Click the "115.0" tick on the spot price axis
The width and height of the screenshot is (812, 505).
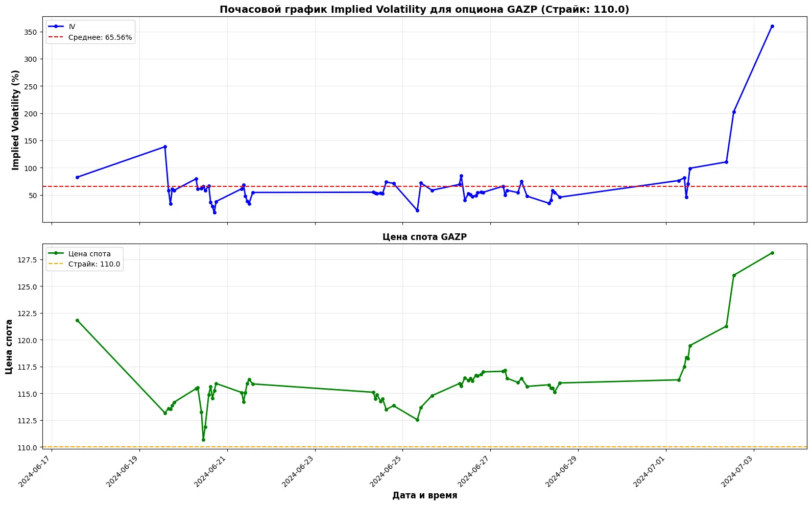(x=28, y=394)
